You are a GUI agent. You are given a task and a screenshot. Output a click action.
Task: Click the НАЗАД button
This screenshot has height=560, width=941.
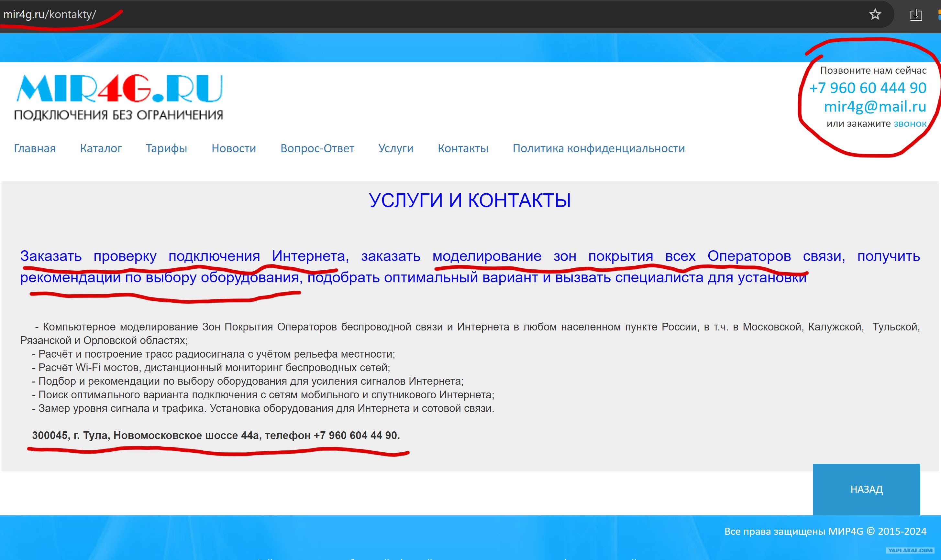point(866,490)
